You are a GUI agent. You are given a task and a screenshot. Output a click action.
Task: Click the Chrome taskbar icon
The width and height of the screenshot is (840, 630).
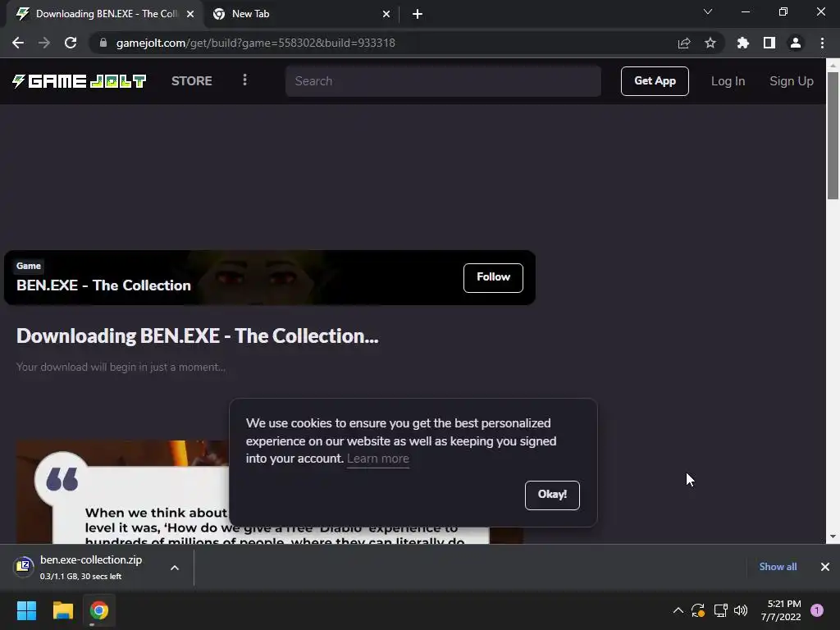(99, 610)
